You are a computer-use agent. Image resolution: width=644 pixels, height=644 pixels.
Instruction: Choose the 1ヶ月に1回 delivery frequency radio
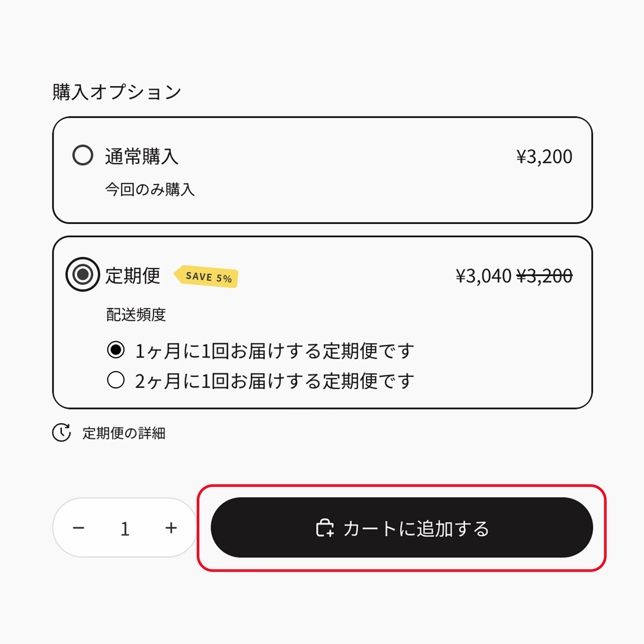pyautogui.click(x=116, y=350)
